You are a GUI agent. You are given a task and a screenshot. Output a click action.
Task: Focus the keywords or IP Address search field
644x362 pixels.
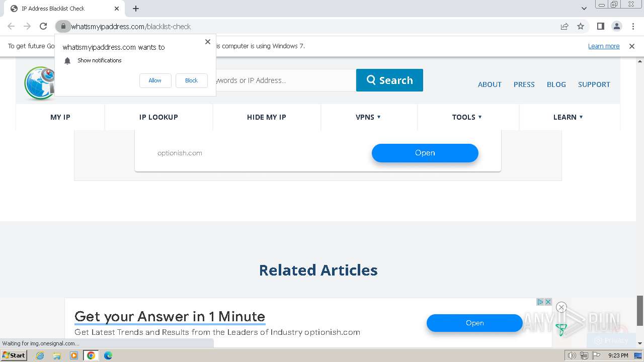286,80
